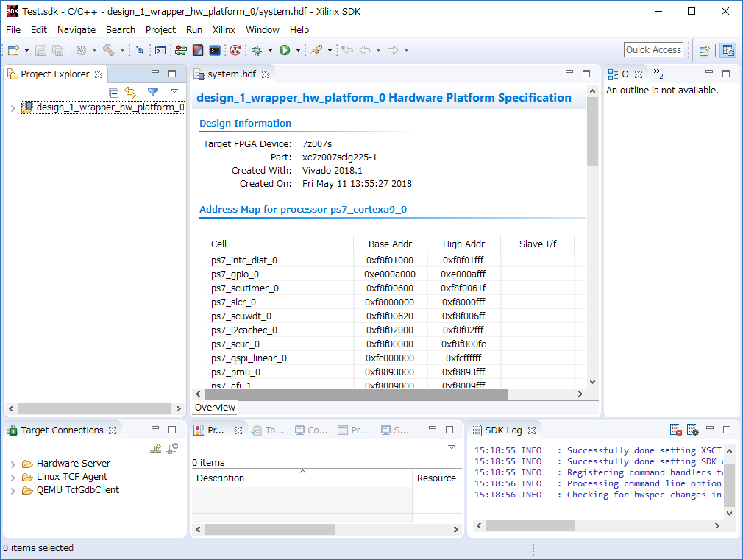Click the Back navigation arrow
The image size is (743, 560).
(x=365, y=50)
